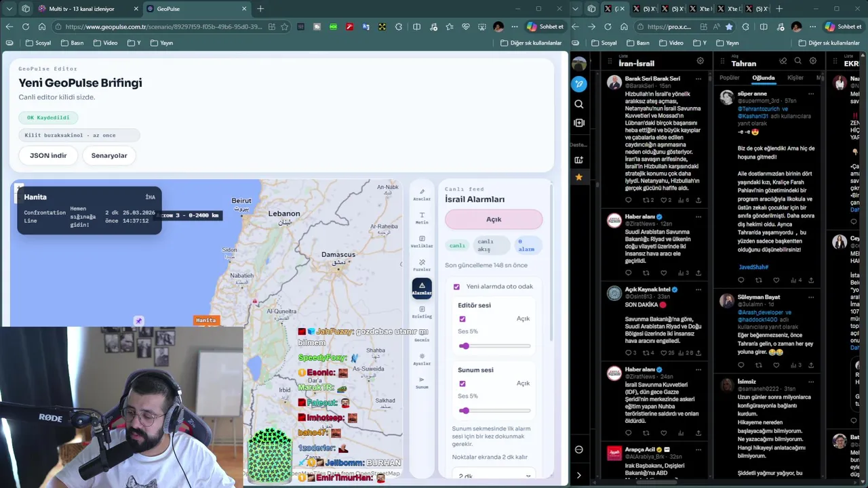The image size is (868, 488).
Task: Like the Barak Seri post
Action: tap(664, 200)
